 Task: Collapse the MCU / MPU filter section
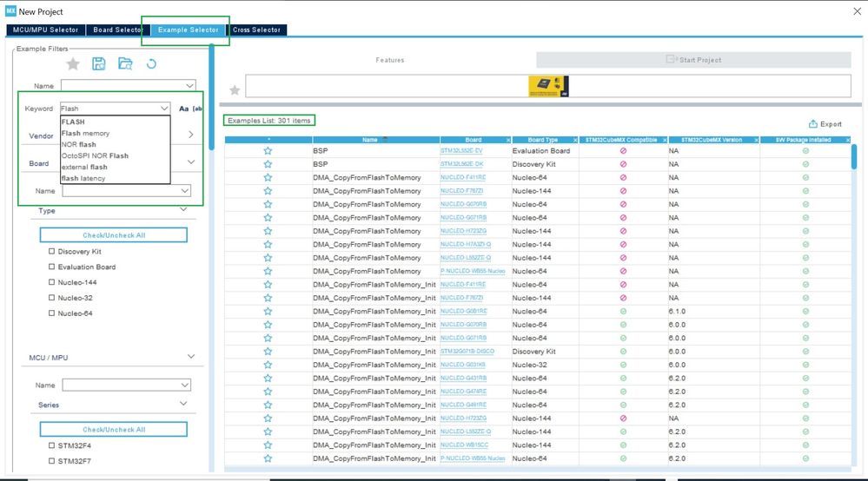coord(191,357)
